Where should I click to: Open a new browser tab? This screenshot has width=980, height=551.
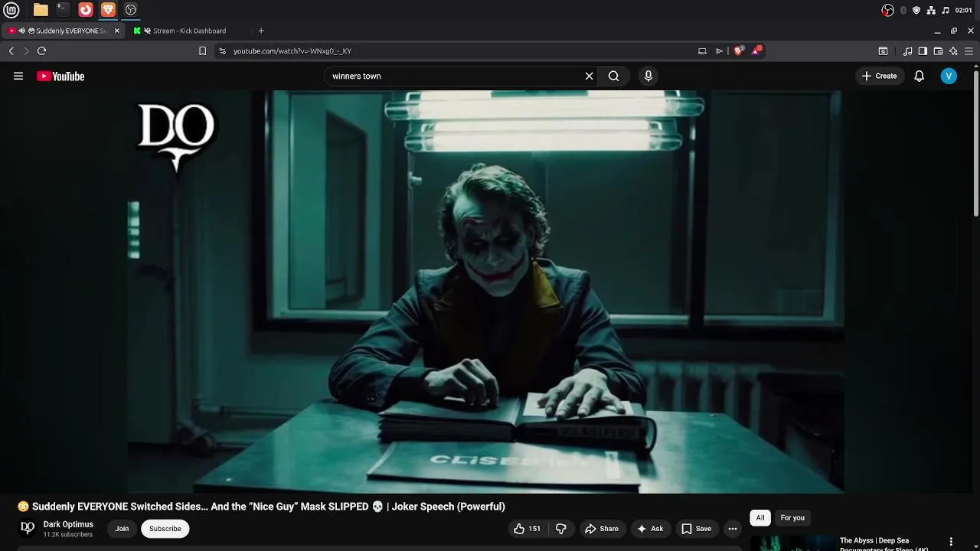click(x=261, y=31)
